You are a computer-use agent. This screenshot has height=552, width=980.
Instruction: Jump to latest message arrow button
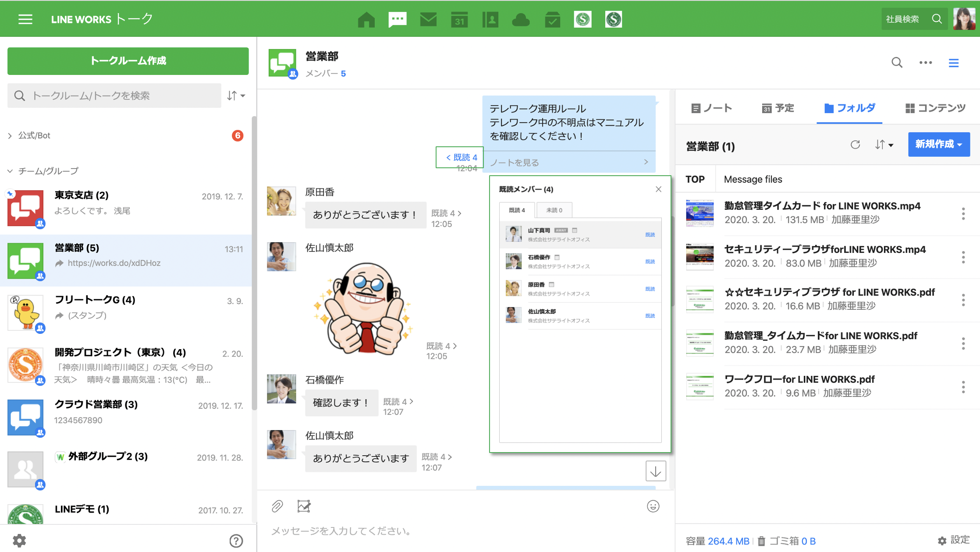pos(656,471)
